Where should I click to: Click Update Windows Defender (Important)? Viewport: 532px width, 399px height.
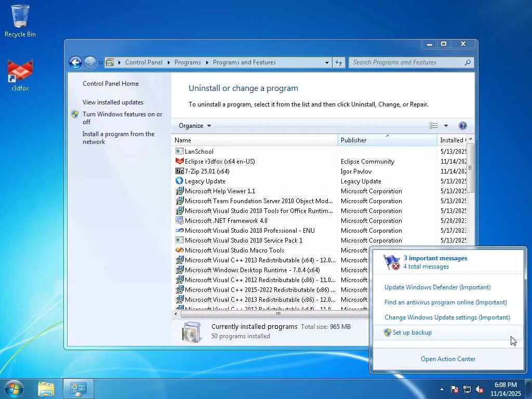pyautogui.click(x=437, y=287)
